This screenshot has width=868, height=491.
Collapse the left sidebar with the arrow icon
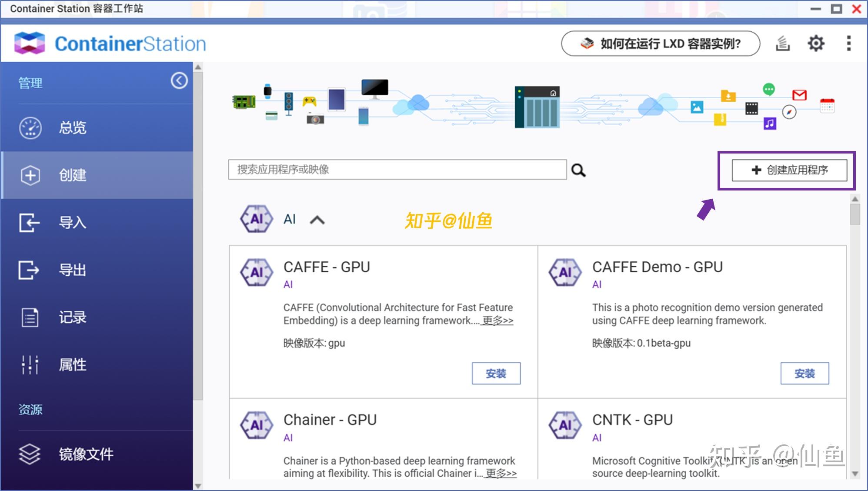[x=179, y=80]
